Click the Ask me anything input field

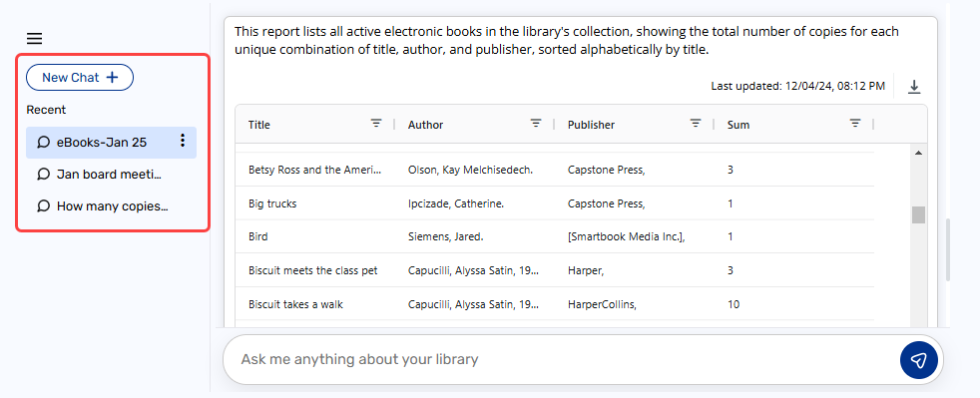click(x=561, y=360)
